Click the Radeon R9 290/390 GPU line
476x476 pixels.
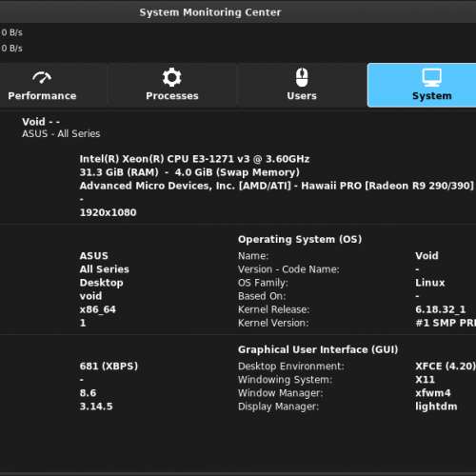coord(277,186)
